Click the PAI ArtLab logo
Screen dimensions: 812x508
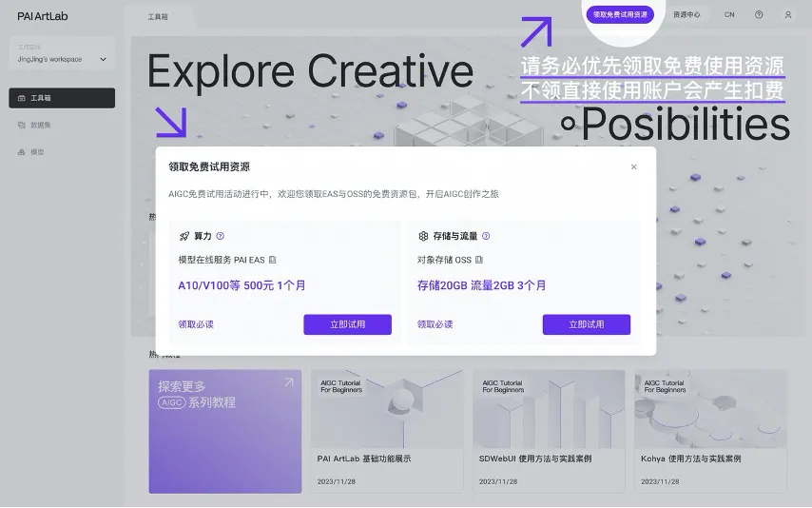click(x=43, y=16)
